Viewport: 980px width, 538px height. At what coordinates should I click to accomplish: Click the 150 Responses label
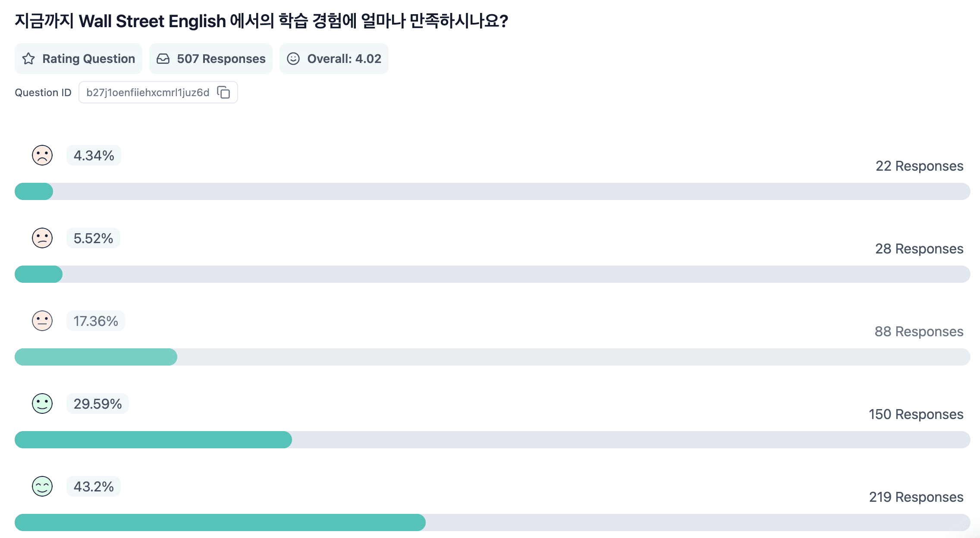916,414
